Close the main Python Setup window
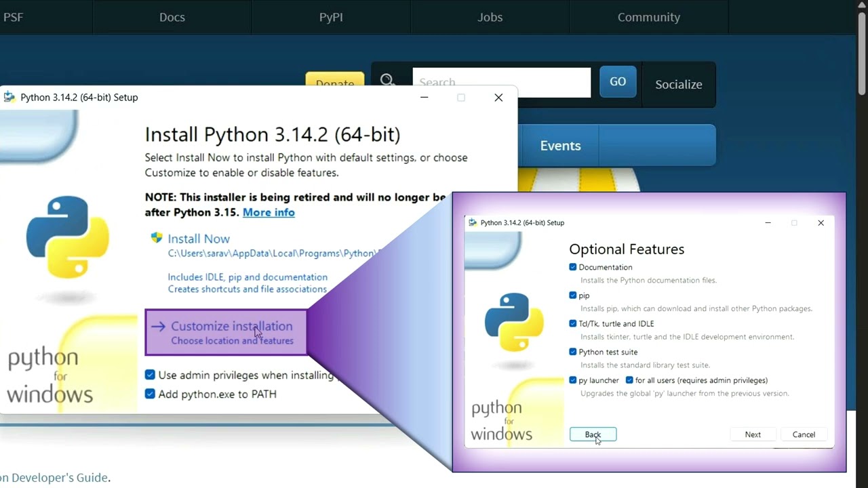 point(498,98)
